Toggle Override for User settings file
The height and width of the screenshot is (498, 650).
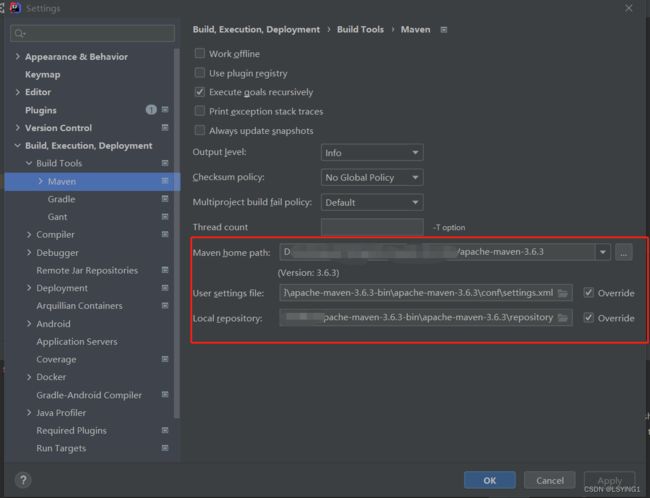point(589,292)
